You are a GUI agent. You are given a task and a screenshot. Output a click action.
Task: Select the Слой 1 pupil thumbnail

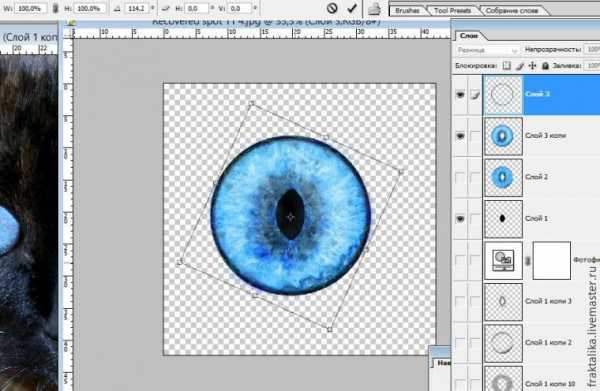tap(503, 219)
